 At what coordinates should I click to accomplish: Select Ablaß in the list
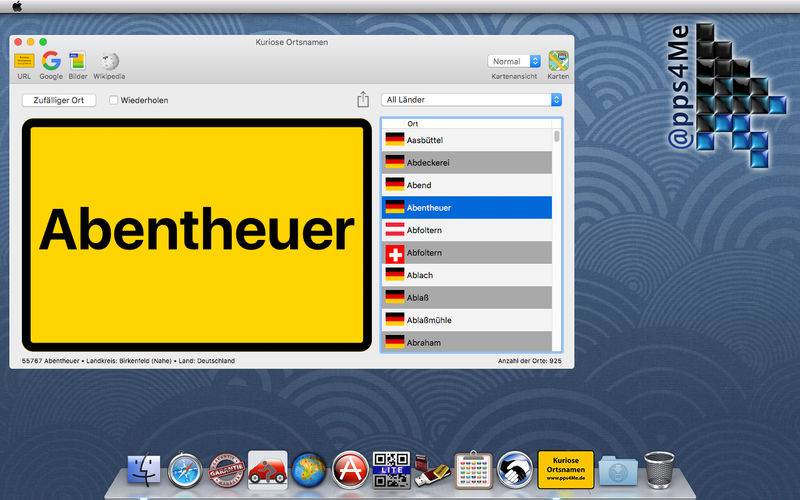coord(467,297)
